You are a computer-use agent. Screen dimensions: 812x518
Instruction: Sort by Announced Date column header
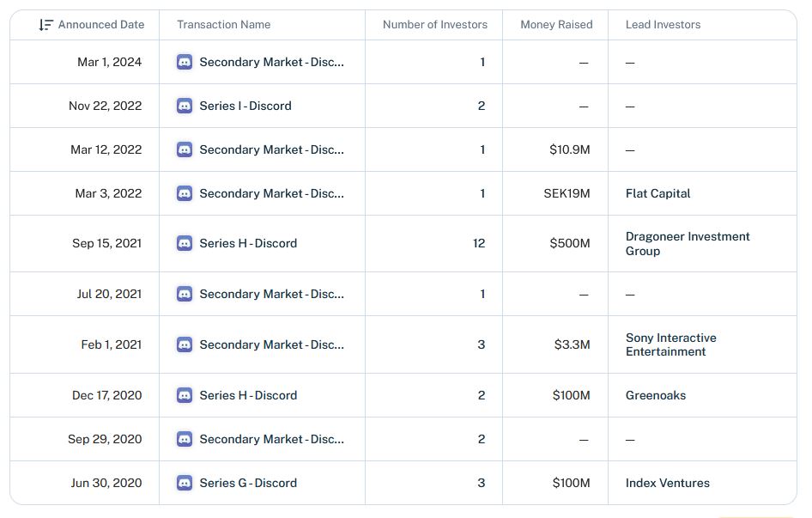pyautogui.click(x=101, y=25)
